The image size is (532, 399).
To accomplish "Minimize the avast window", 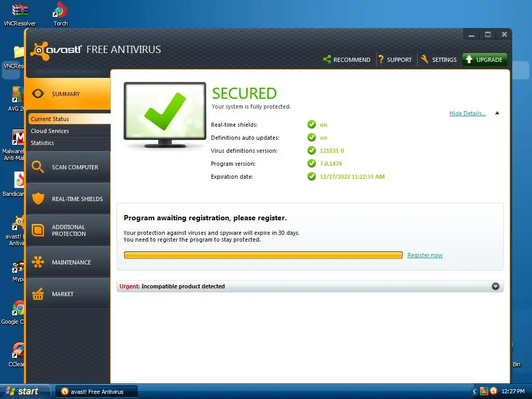I will pyautogui.click(x=471, y=35).
